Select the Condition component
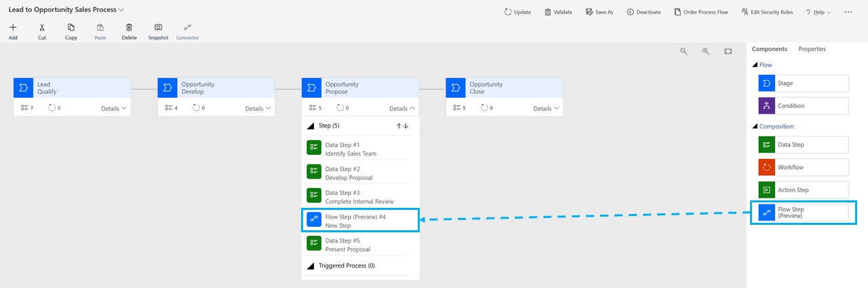 click(803, 106)
